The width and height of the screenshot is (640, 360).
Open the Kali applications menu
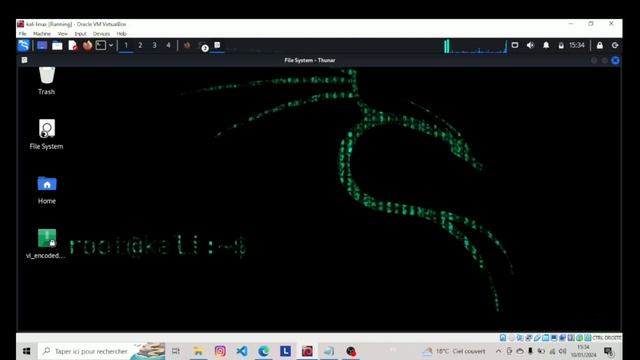point(23,45)
